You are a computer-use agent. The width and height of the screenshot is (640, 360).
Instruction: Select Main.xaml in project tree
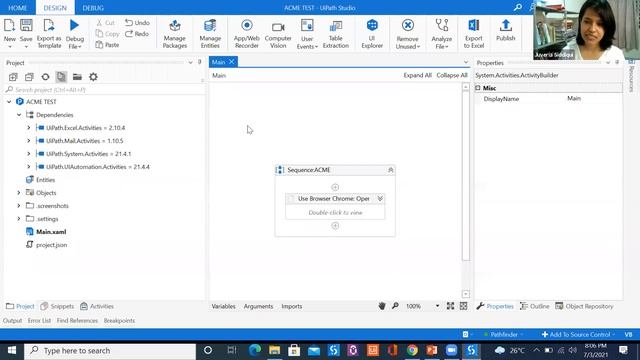(51, 232)
